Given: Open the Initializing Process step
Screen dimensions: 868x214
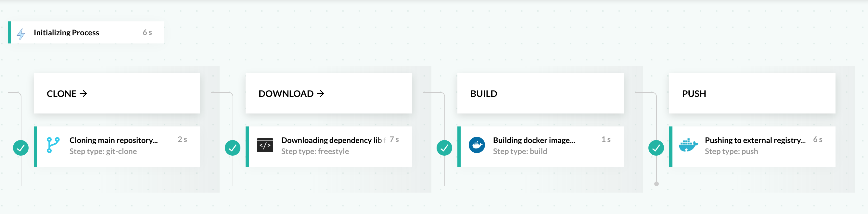Looking at the screenshot, I should (x=66, y=33).
